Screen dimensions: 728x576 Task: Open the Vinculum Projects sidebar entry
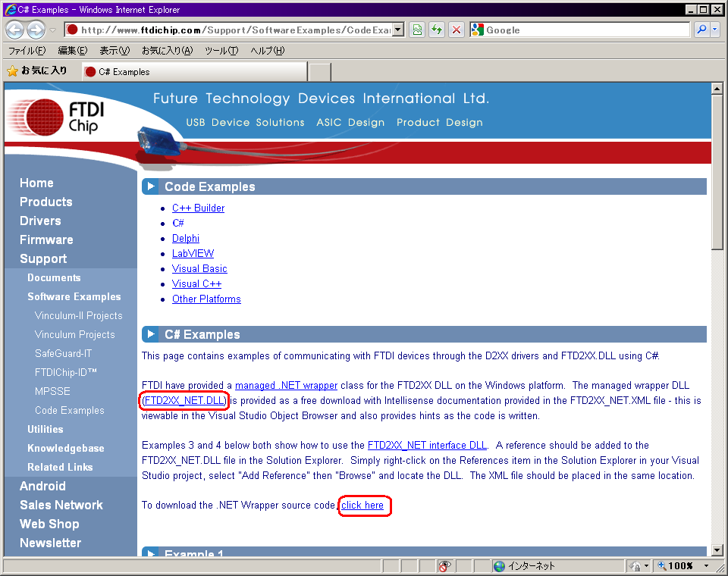75,335
